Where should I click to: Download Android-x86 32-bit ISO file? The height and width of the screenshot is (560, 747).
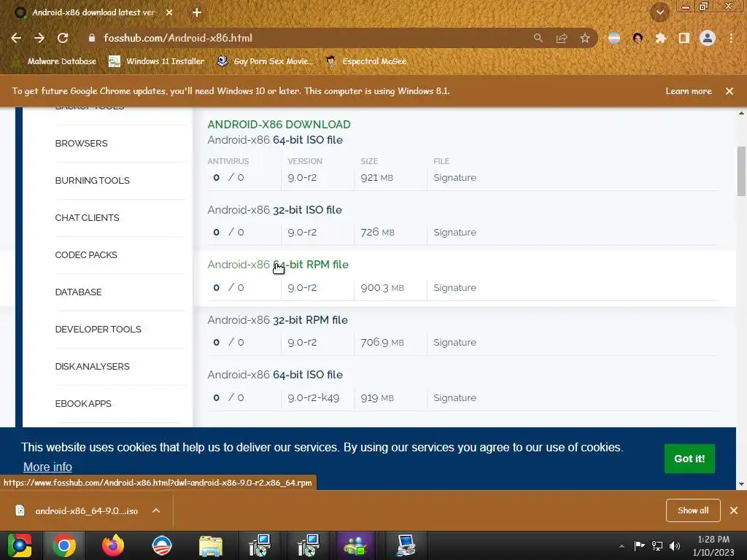[x=274, y=210]
